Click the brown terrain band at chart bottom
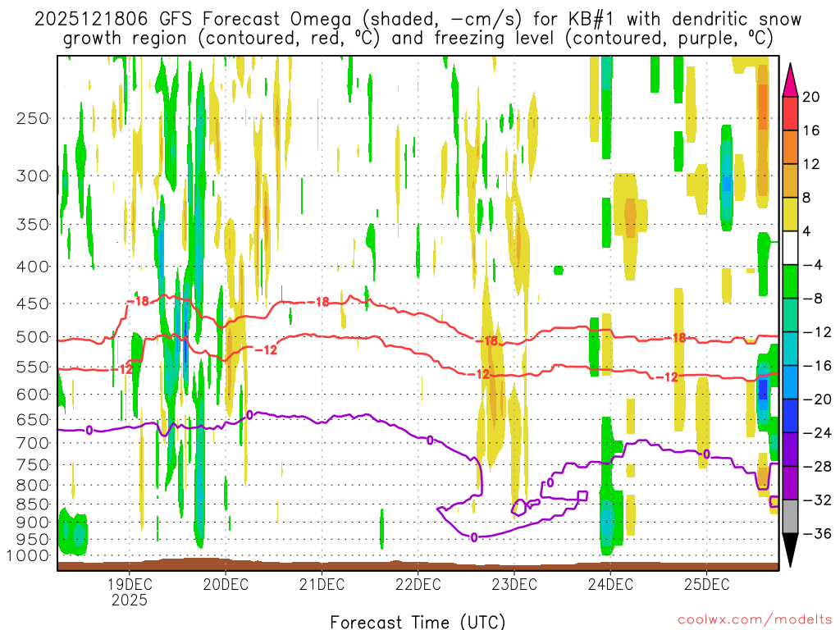 pyautogui.click(x=418, y=566)
